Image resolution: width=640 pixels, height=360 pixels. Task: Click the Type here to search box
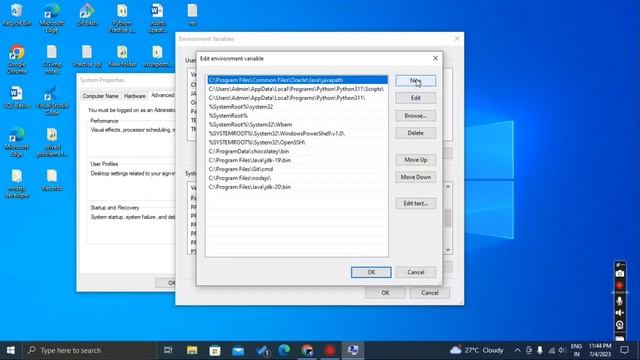click(x=89, y=350)
